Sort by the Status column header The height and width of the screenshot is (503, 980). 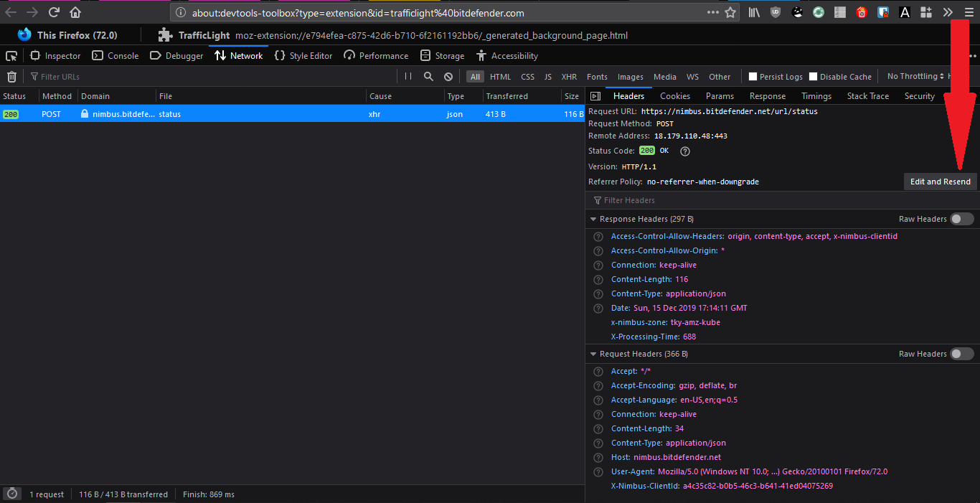click(x=19, y=96)
